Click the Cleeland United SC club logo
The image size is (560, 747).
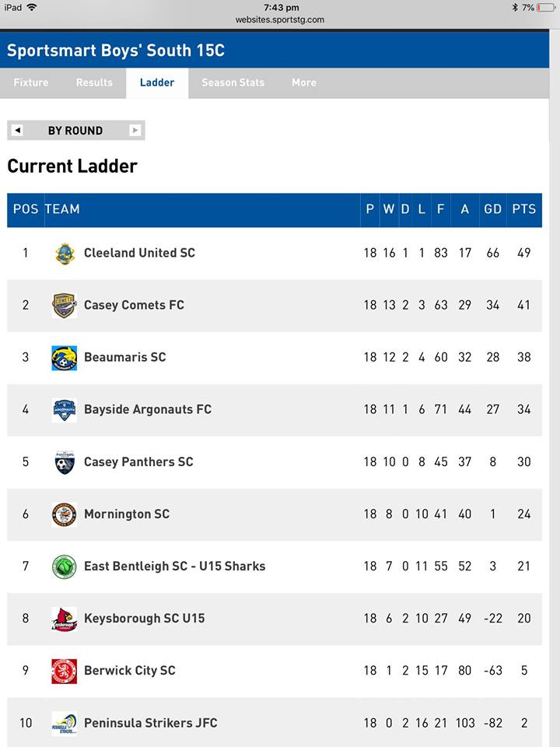65,253
